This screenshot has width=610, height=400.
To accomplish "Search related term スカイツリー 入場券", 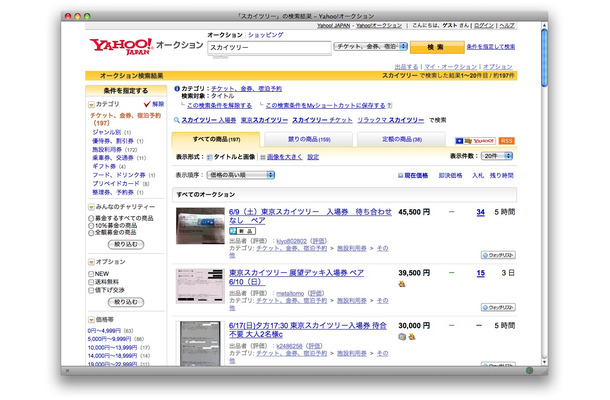I will [209, 120].
